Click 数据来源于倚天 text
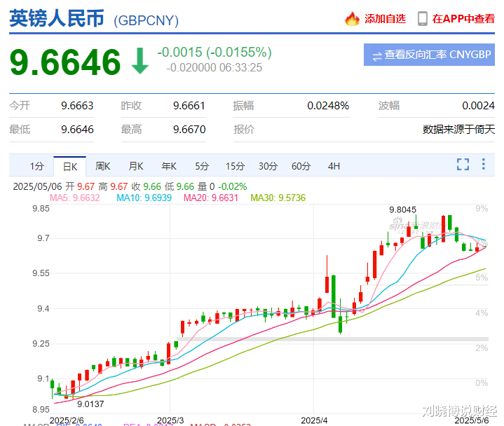504x426 pixels. coord(458,130)
